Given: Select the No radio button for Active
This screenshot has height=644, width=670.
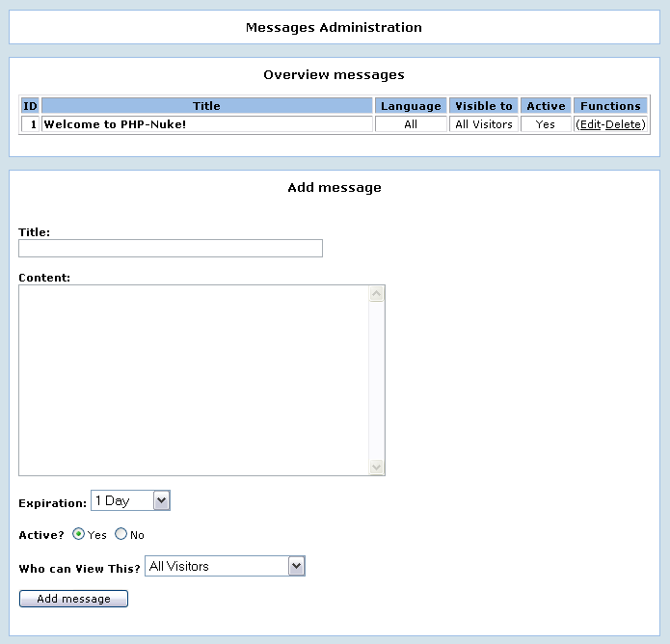Looking at the screenshot, I should (x=121, y=534).
